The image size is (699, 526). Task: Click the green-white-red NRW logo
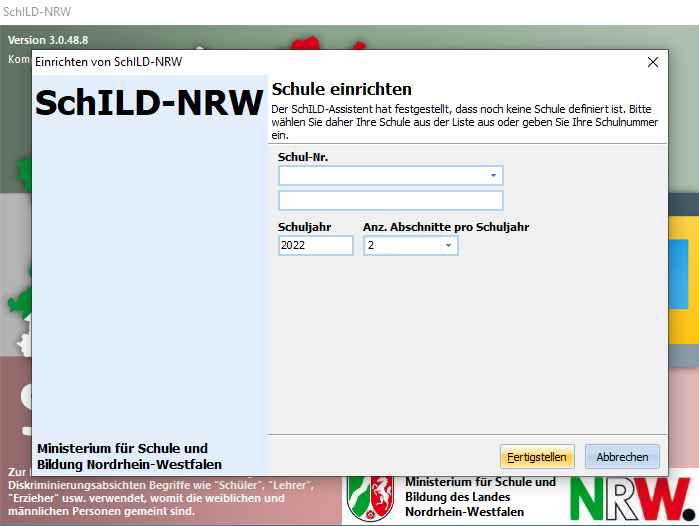(x=632, y=498)
